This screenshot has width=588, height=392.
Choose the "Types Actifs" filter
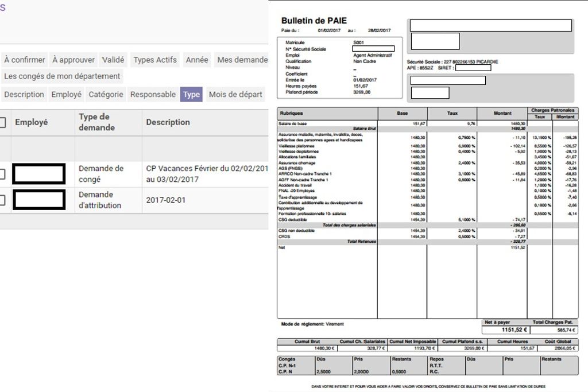pos(155,60)
